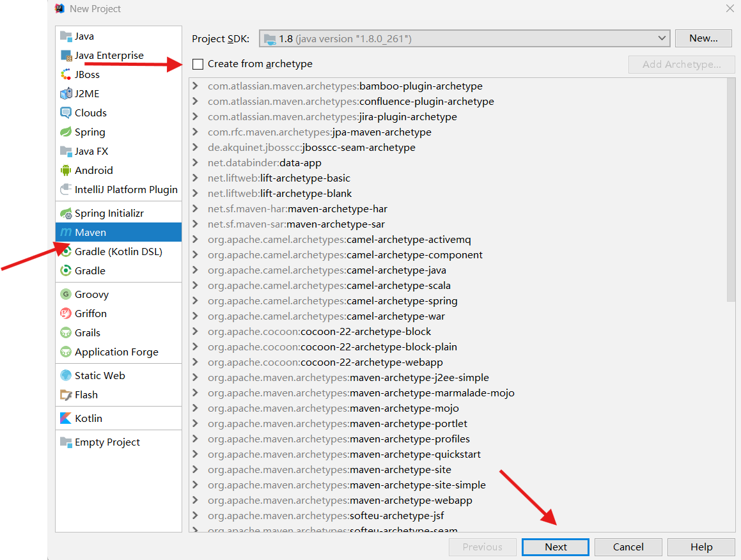Screen dimensions: 741x560
Task: Select maven-archetype-har row
Action: pos(458,209)
